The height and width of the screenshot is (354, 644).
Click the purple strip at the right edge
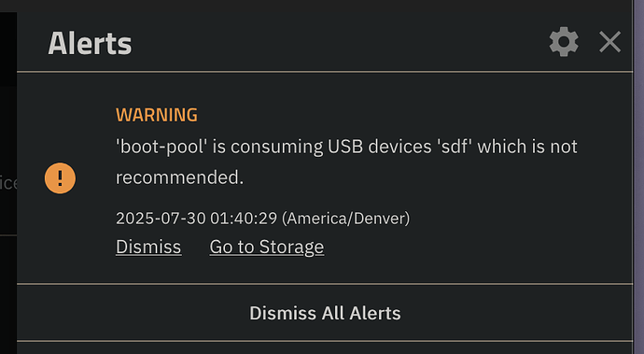[x=639, y=177]
